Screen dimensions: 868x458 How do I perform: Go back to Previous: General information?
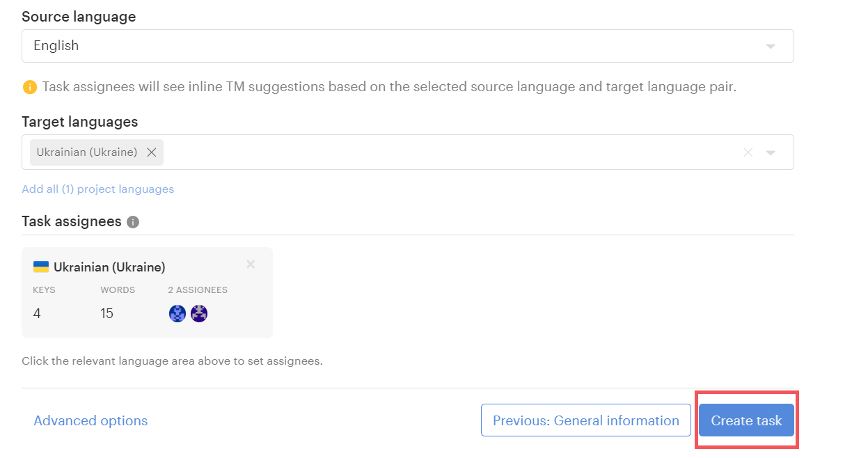[585, 420]
